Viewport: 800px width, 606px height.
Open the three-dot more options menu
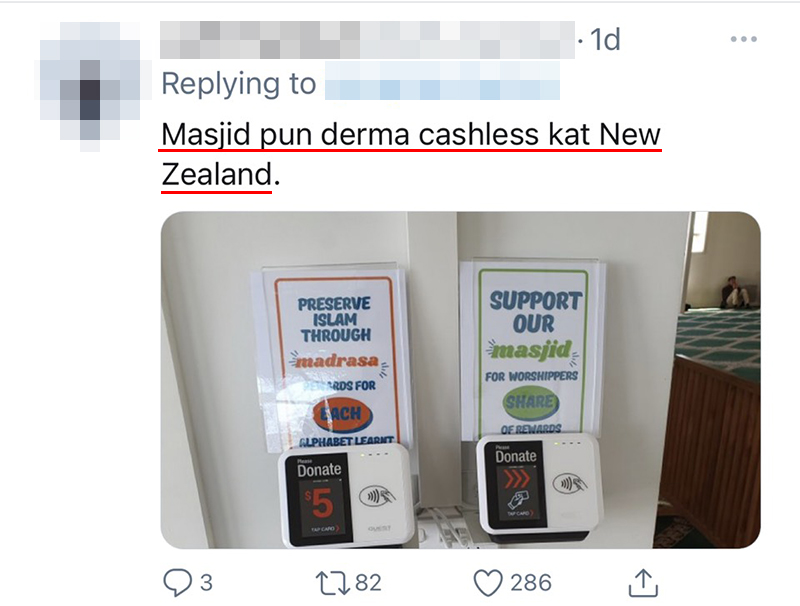743,39
